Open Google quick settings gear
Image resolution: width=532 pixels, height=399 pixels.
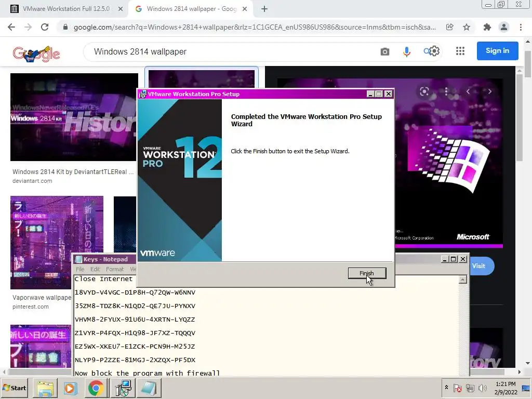pos(435,51)
